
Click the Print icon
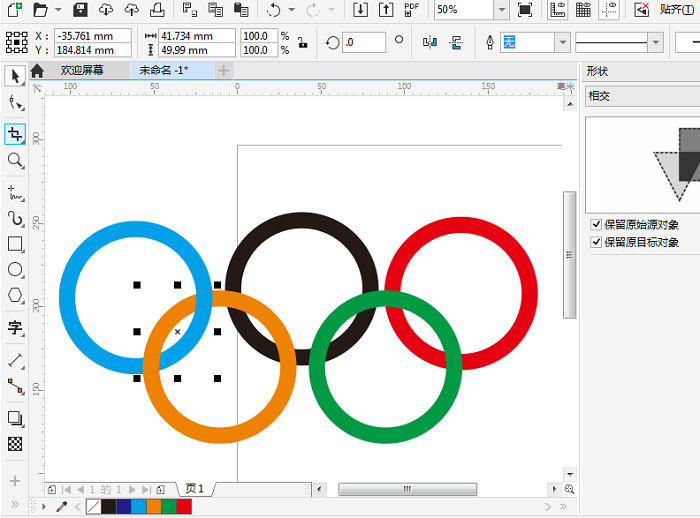(157, 10)
